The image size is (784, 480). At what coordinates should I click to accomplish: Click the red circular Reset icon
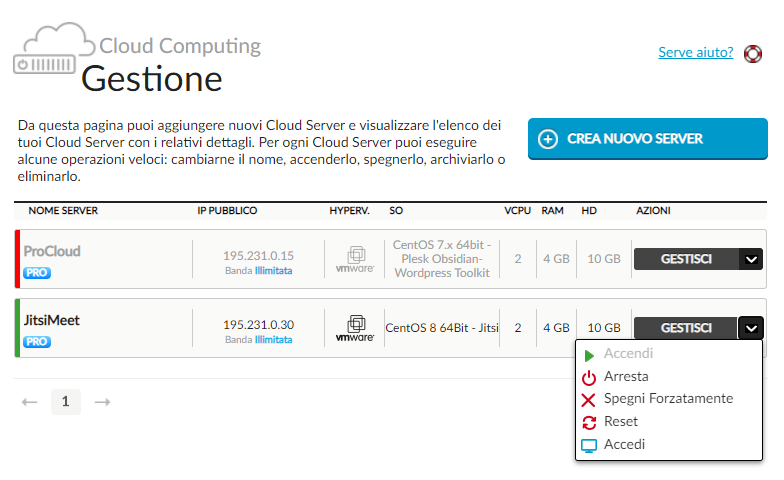pos(589,422)
